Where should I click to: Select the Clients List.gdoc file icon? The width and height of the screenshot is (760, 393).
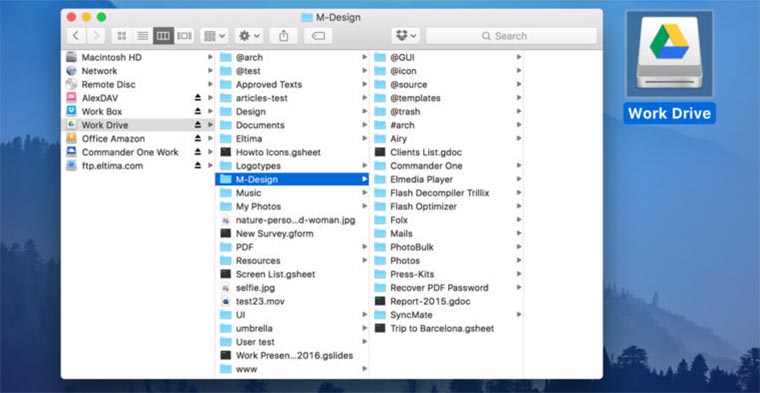380,152
